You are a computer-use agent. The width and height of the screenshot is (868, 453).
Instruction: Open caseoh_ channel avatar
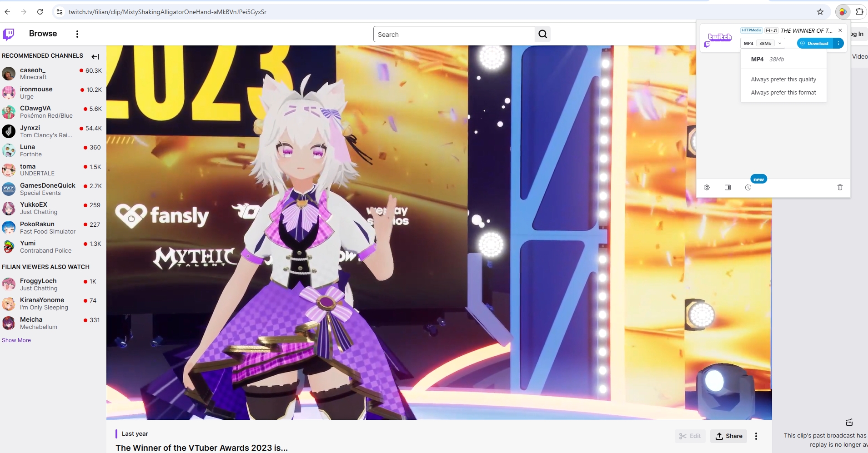[9, 73]
